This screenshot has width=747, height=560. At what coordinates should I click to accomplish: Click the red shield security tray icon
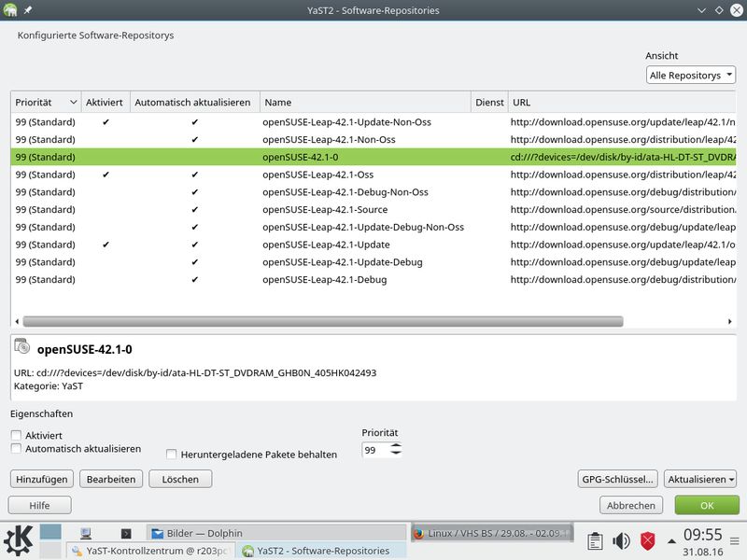click(647, 541)
